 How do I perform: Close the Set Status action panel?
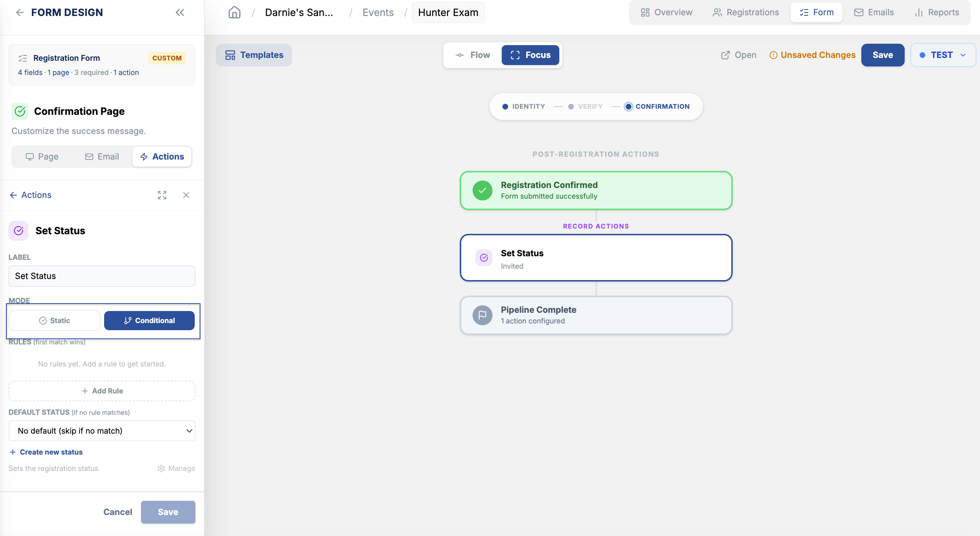[186, 195]
